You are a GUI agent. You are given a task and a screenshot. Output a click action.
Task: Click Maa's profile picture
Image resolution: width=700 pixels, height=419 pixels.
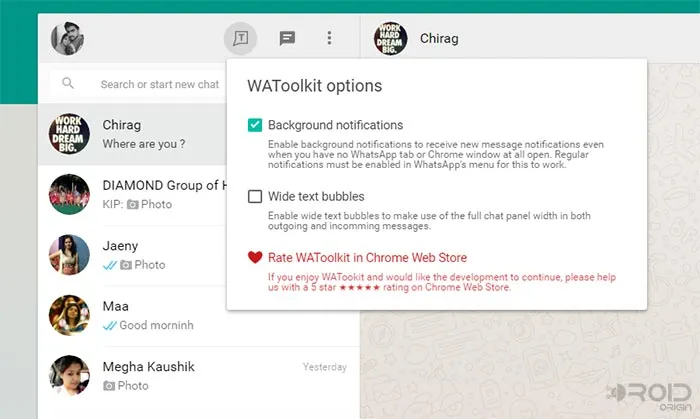tap(69, 315)
